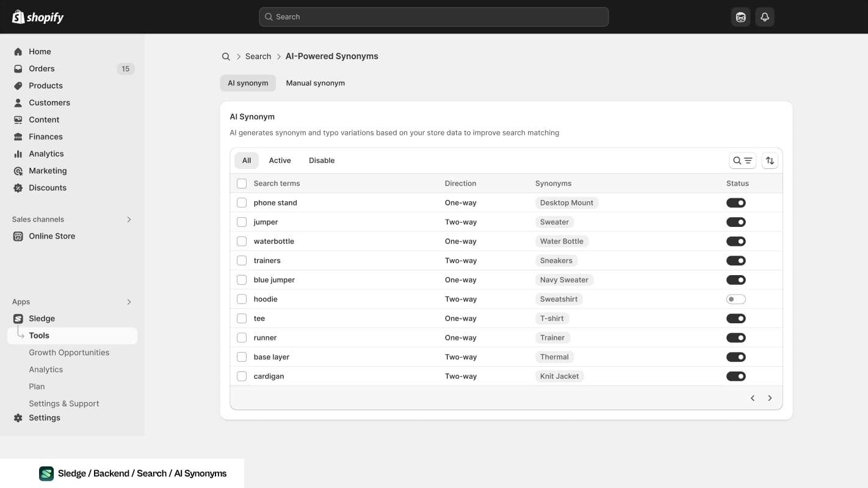This screenshot has width=868, height=488.
Task: Click the T-shirt synonym tag
Action: point(552,319)
